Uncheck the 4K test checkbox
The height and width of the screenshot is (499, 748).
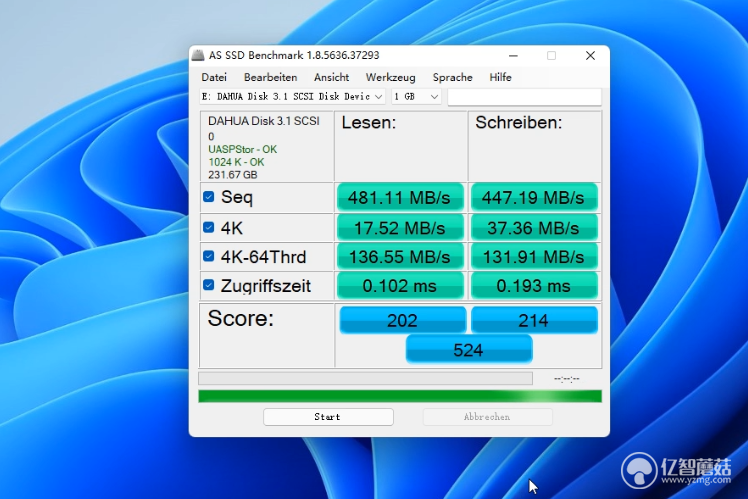click(208, 227)
